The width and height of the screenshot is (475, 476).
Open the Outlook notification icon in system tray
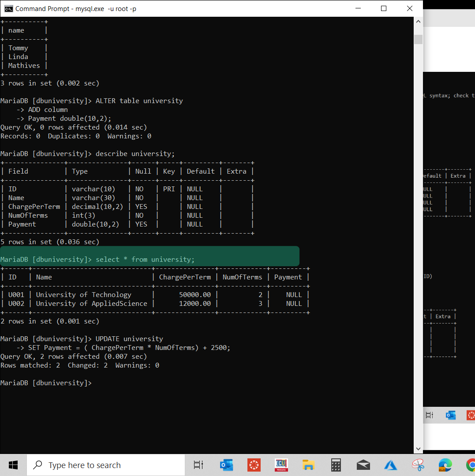point(450,415)
